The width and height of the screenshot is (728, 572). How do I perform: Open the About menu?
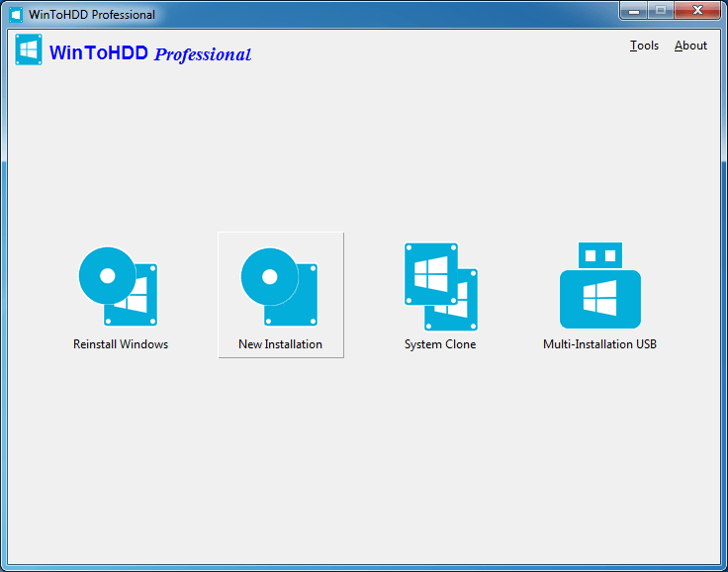[x=690, y=46]
